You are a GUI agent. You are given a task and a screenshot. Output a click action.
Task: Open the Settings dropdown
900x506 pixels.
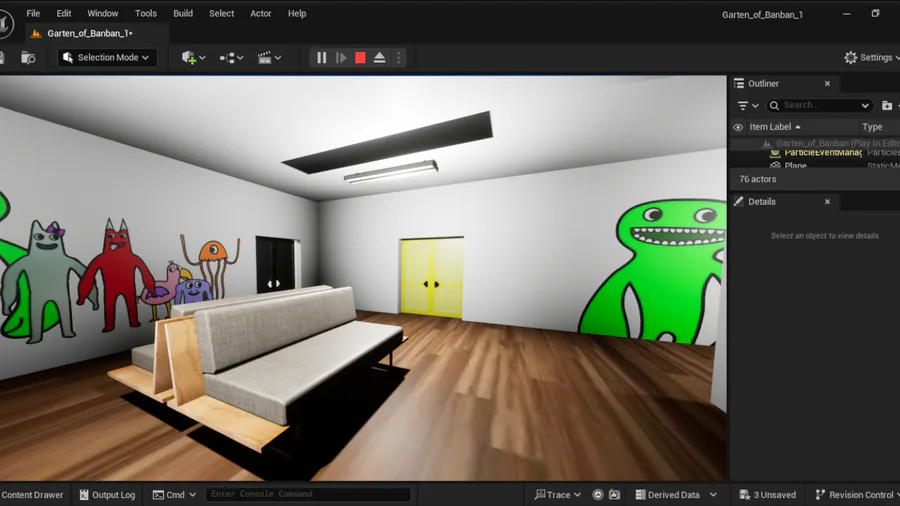pyautogui.click(x=871, y=57)
